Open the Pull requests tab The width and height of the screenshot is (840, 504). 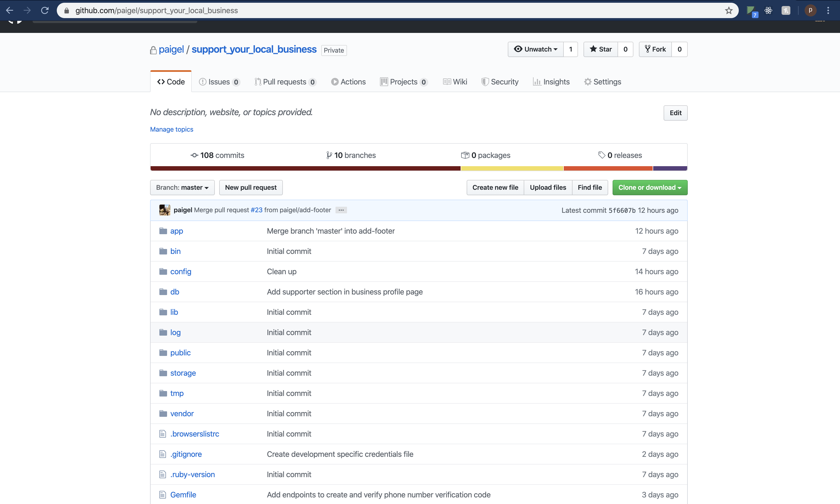point(285,82)
